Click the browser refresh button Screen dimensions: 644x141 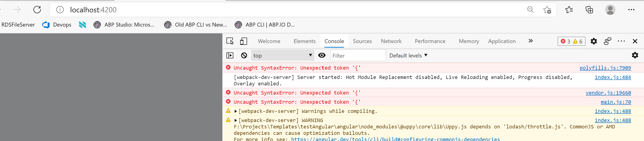coord(37,10)
